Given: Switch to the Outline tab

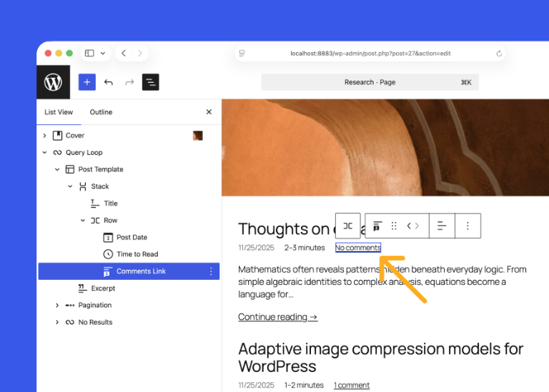Looking at the screenshot, I should pyautogui.click(x=101, y=112).
